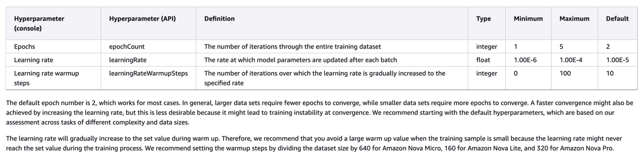Click the epochCount API name cell

tap(127, 46)
